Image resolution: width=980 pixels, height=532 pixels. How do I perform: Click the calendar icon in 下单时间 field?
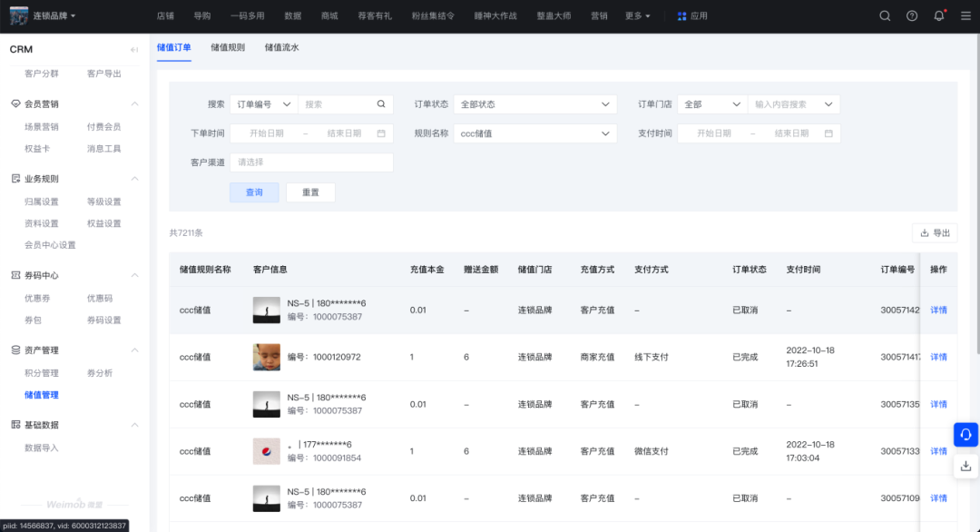click(381, 133)
